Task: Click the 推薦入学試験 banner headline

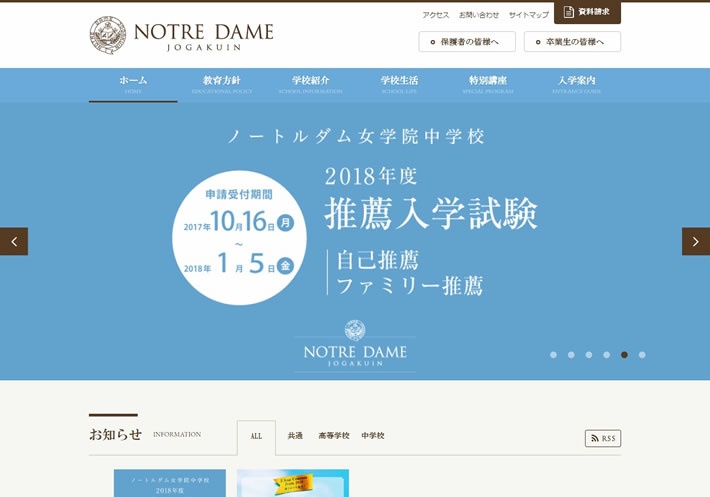Action: pos(431,214)
